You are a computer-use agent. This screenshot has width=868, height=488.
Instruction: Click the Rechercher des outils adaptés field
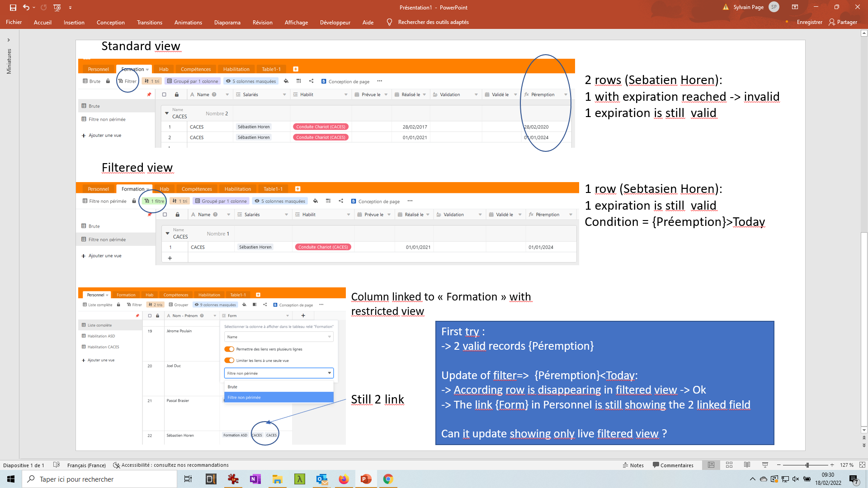coord(433,22)
